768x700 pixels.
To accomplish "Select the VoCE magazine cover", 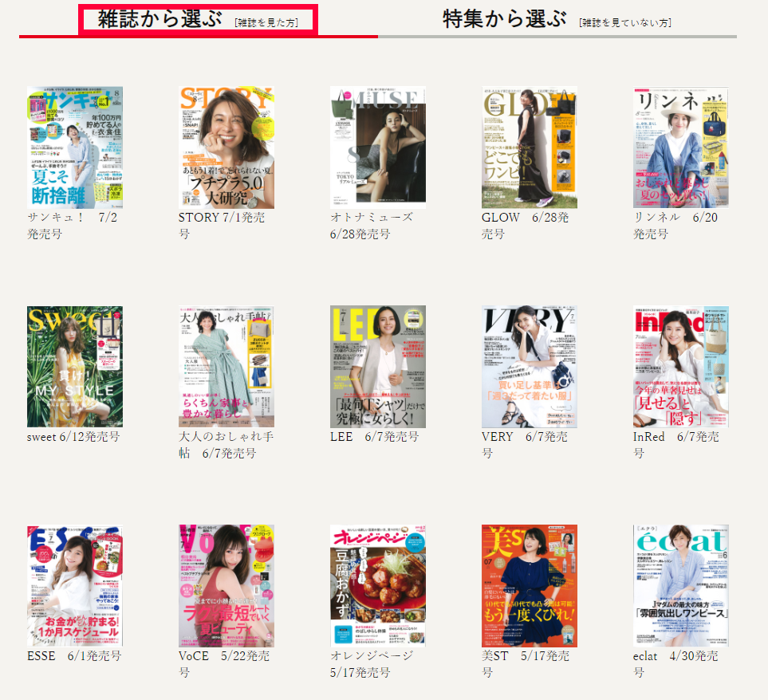I will pos(226,585).
